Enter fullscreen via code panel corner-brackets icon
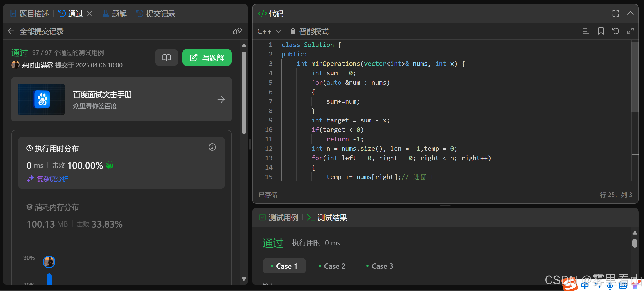The width and height of the screenshot is (644, 291). point(615,13)
